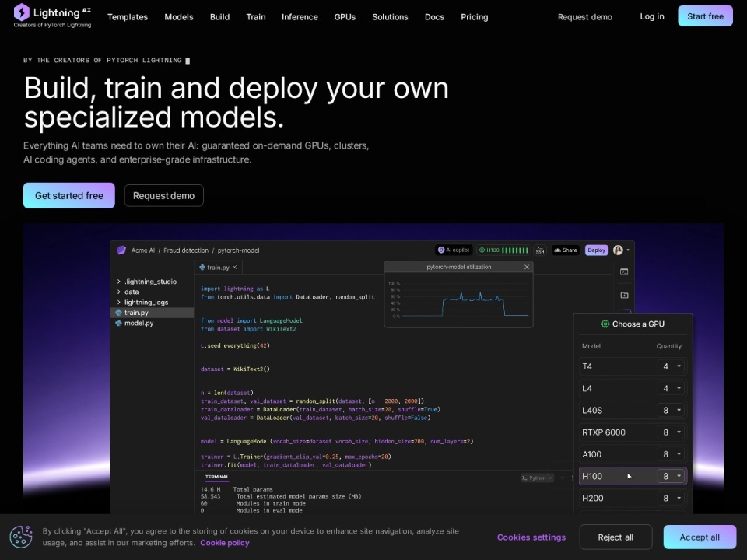Click the chip icon next to Choose a GPU
This screenshot has height=560, width=747.
tap(605, 324)
